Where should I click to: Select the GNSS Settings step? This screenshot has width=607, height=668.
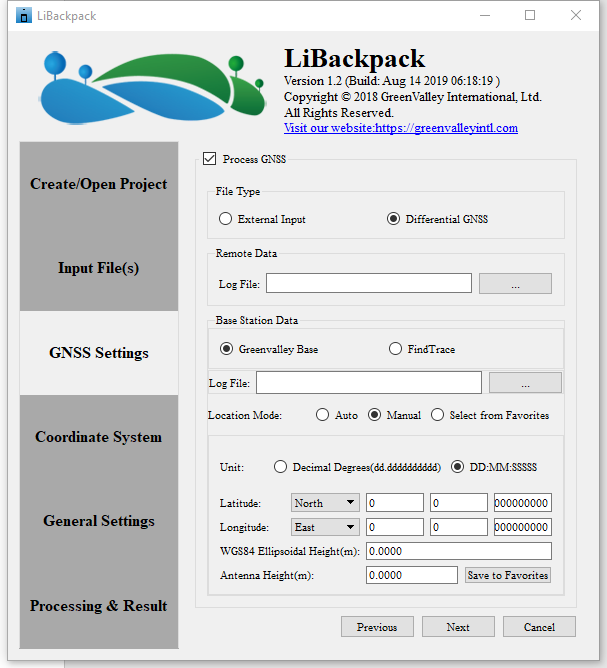coord(99,353)
